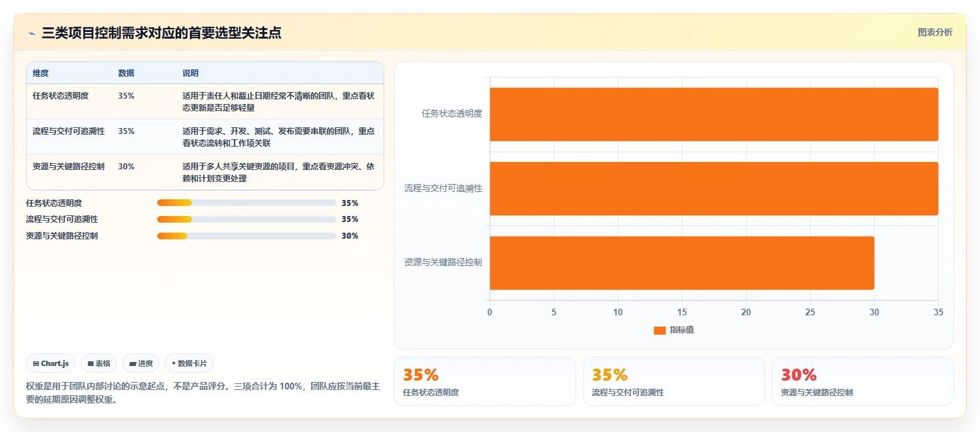The height and width of the screenshot is (432, 980).
Task: Click progress bar for 任务状态透明度
Action: tap(246, 203)
